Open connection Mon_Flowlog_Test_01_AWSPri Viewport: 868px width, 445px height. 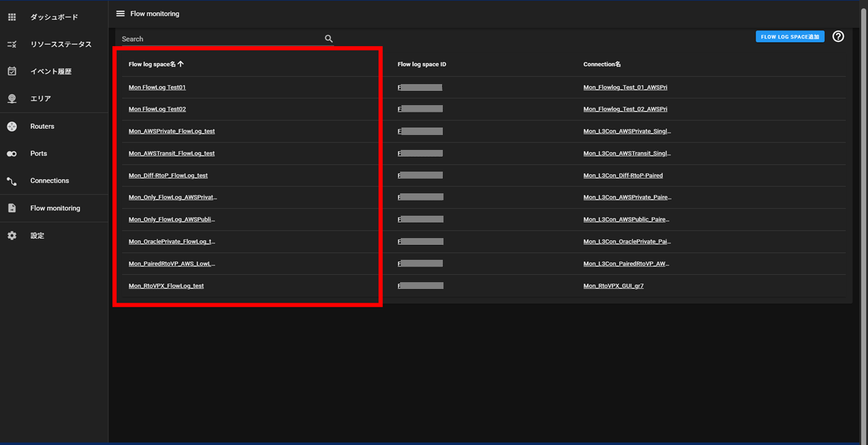click(625, 88)
